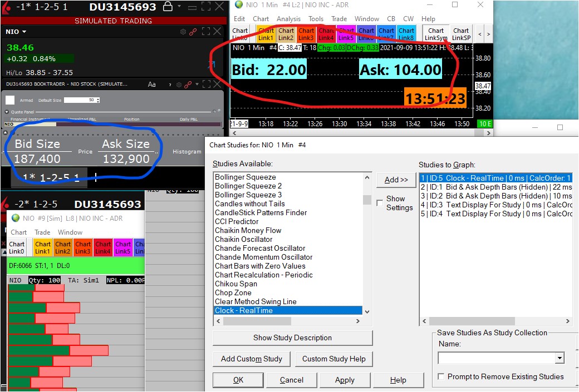Select Chart Link5 in the NIO #9 window

pyautogui.click(x=123, y=247)
